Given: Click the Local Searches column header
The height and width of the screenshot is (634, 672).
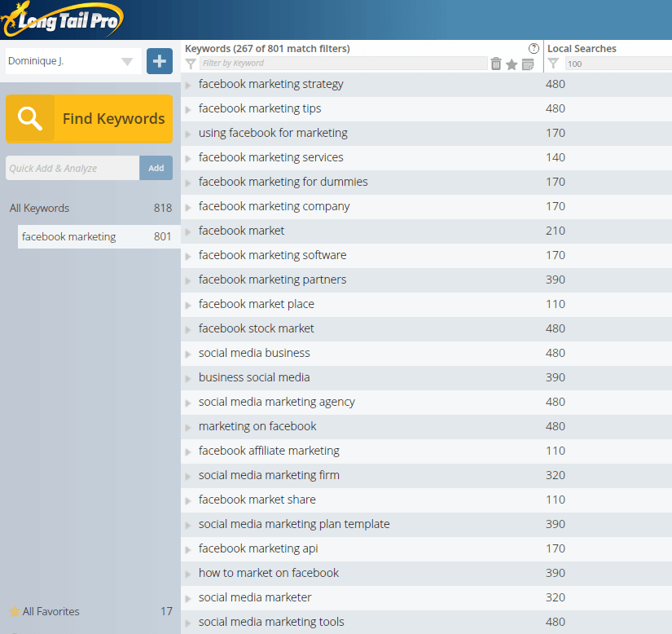Looking at the screenshot, I should (x=582, y=48).
